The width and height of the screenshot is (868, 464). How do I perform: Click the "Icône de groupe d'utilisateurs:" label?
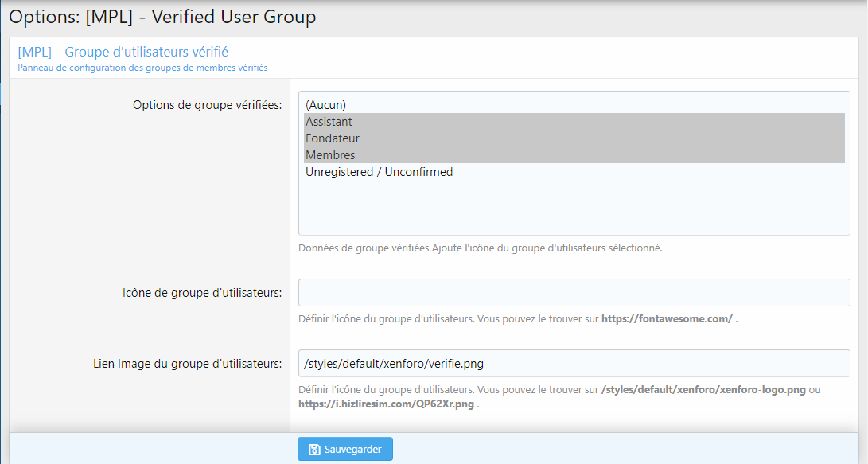[x=197, y=293]
